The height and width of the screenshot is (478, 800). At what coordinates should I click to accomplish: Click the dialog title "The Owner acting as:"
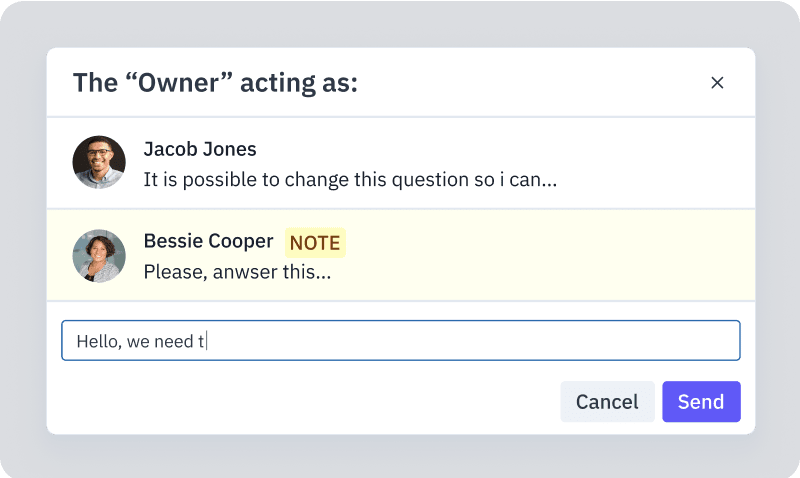point(215,83)
